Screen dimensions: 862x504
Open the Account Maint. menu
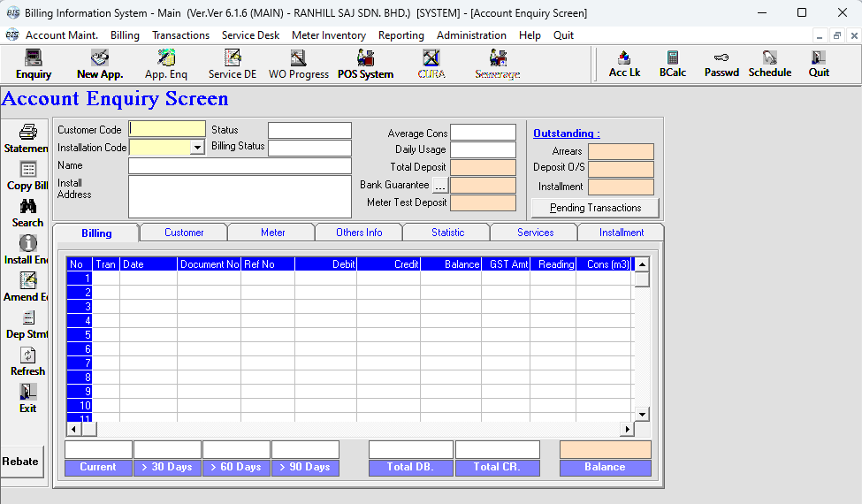pos(62,35)
